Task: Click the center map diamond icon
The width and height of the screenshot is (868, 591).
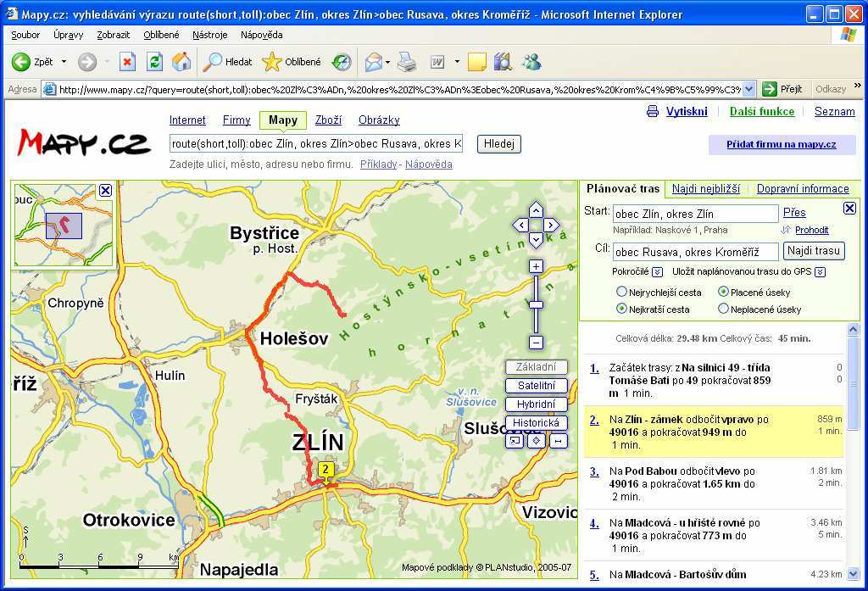Action: pos(537,441)
